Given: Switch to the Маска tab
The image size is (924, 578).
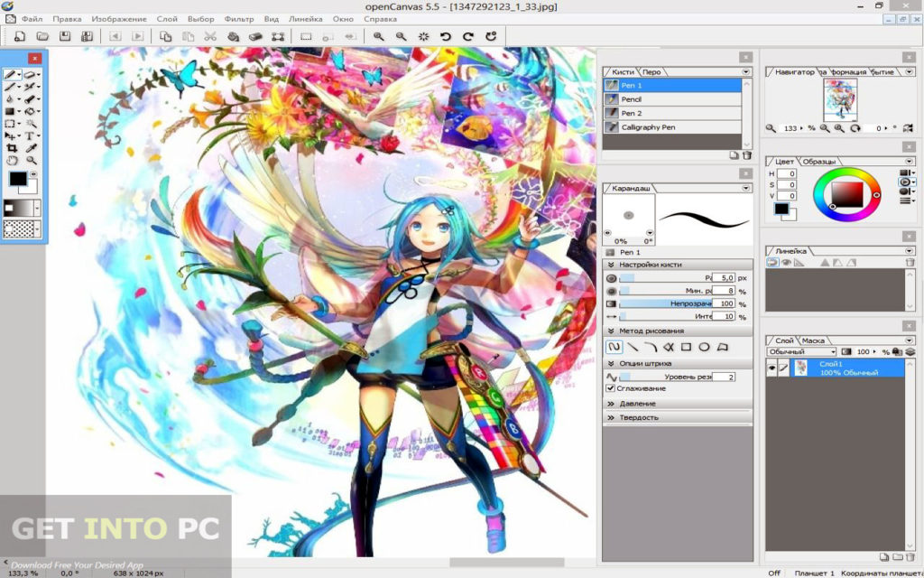Looking at the screenshot, I should (x=813, y=340).
